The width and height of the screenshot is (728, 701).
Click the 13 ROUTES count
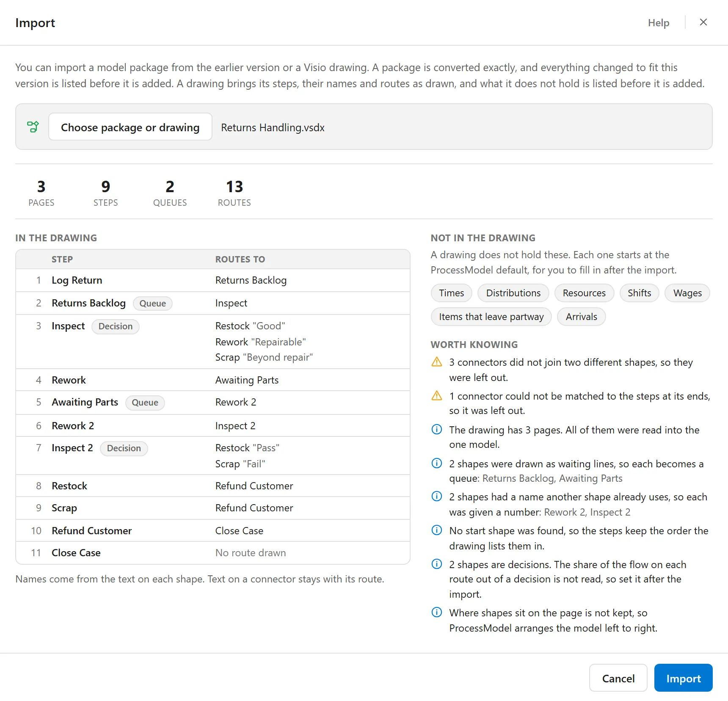point(234,193)
